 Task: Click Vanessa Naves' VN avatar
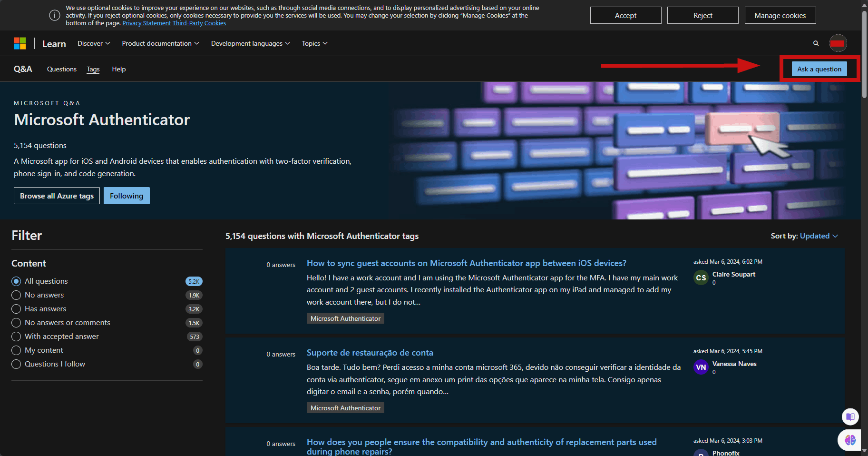(701, 367)
